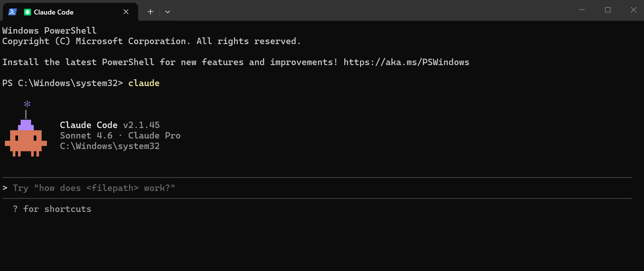This screenshot has height=271, width=644.
Task: Expand the new tab profile dropdown chevron
Action: (x=167, y=12)
